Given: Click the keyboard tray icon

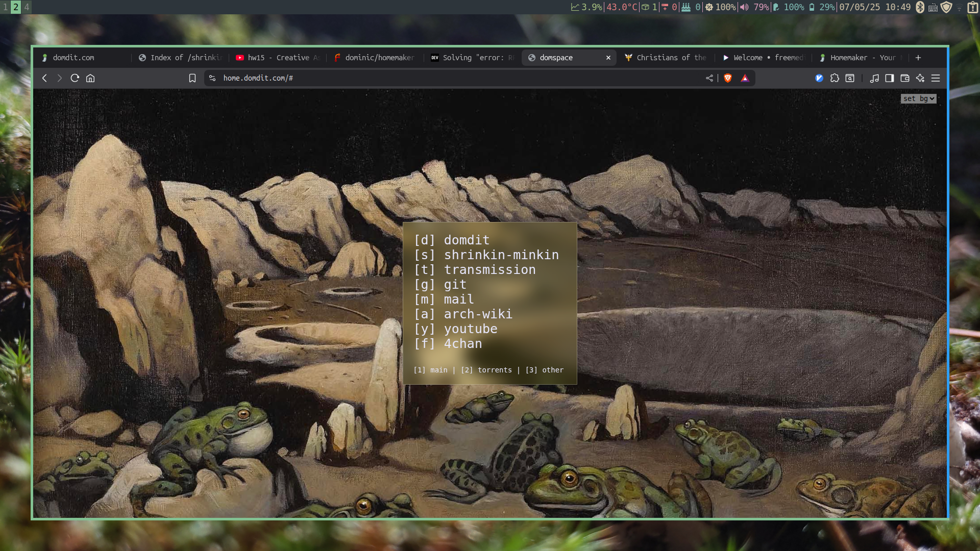Looking at the screenshot, I should click(x=933, y=7).
